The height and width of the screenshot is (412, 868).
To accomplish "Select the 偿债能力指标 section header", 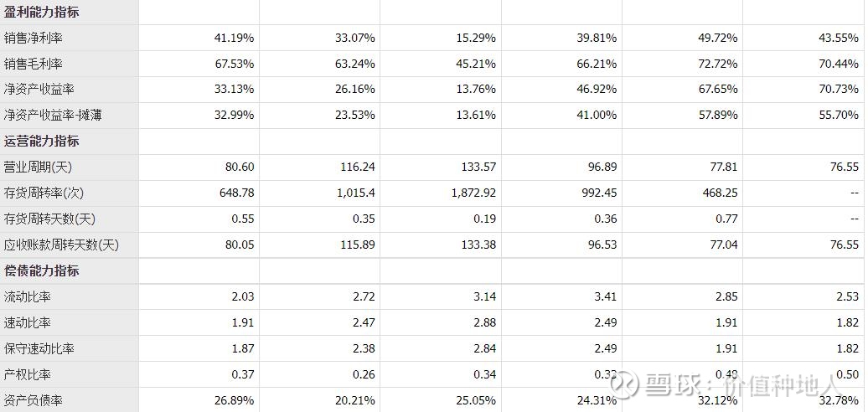I will [x=42, y=270].
